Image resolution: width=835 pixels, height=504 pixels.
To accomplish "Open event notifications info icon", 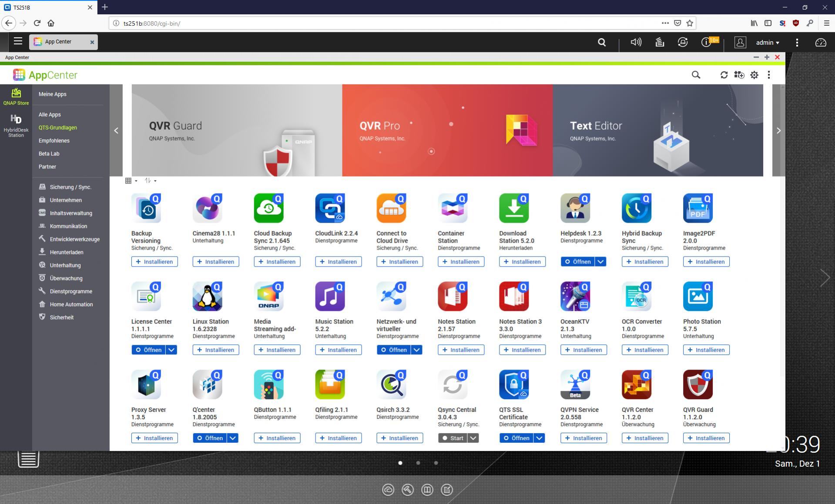I will [706, 42].
